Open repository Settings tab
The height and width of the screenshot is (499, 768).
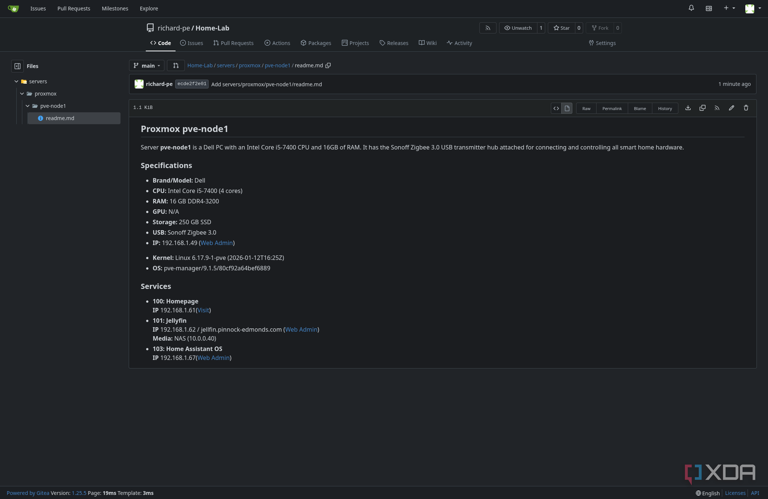(x=602, y=43)
